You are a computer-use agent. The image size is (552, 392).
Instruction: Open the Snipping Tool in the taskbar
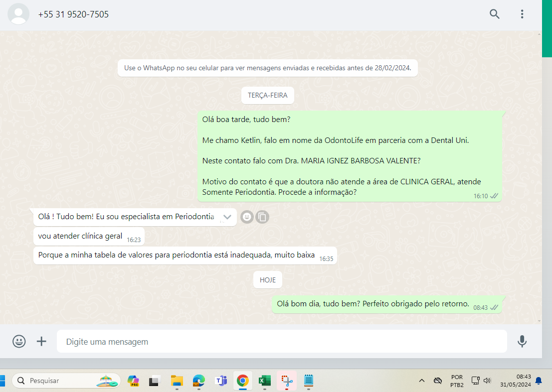point(287,381)
